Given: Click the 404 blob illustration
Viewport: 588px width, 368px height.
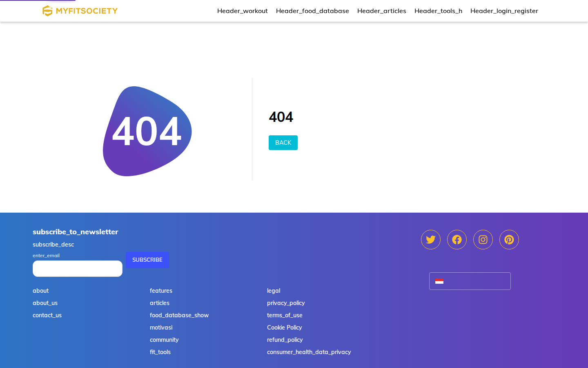Looking at the screenshot, I should pos(147,131).
